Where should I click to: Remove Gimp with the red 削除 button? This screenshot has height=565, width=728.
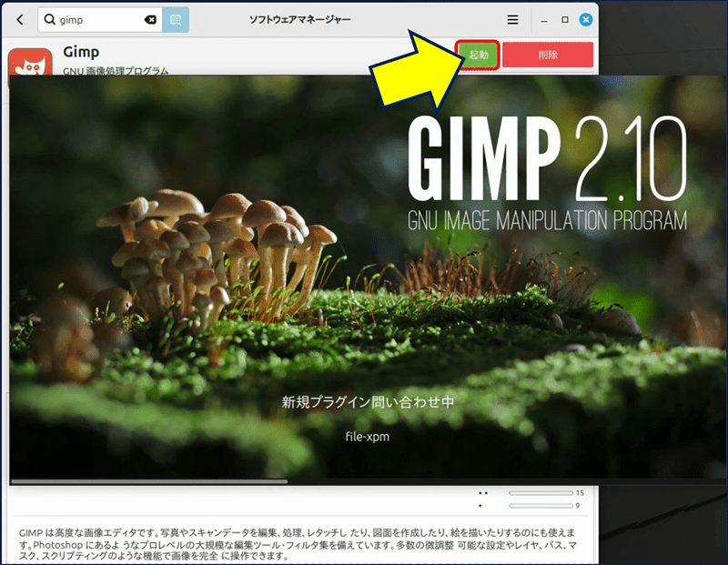[x=548, y=55]
